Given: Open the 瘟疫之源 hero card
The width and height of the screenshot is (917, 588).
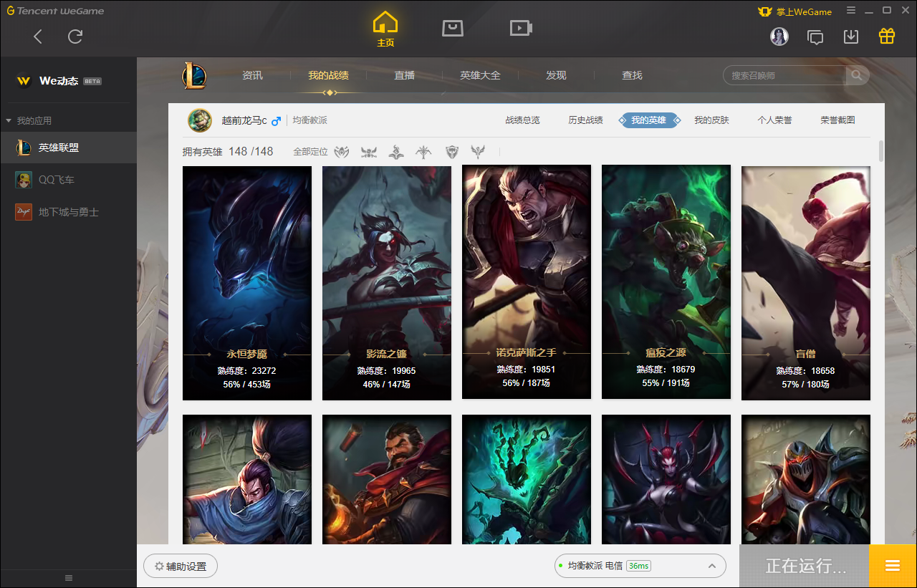Looking at the screenshot, I should coord(666,281).
